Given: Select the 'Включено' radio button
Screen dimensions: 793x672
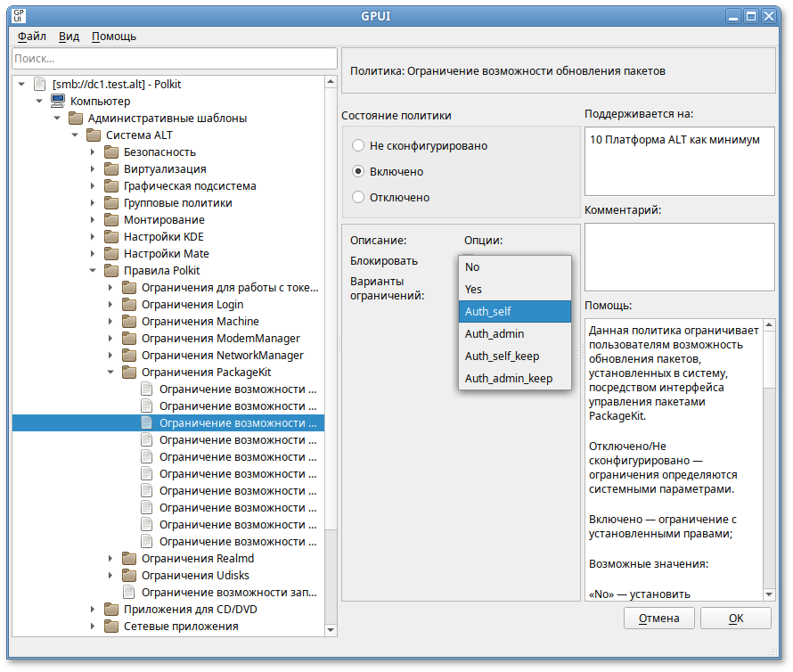Looking at the screenshot, I should pyautogui.click(x=358, y=171).
